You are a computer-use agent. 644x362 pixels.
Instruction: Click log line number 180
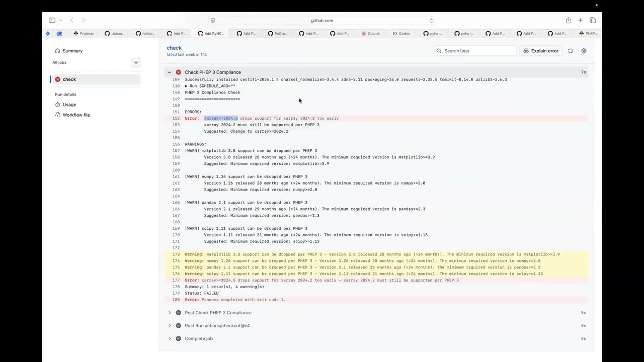click(176, 300)
